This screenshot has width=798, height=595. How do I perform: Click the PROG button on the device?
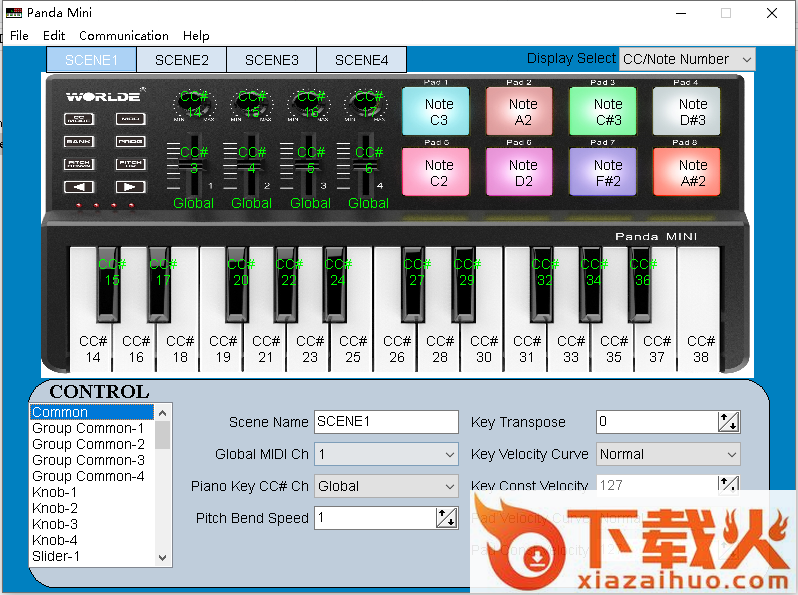coord(130,141)
